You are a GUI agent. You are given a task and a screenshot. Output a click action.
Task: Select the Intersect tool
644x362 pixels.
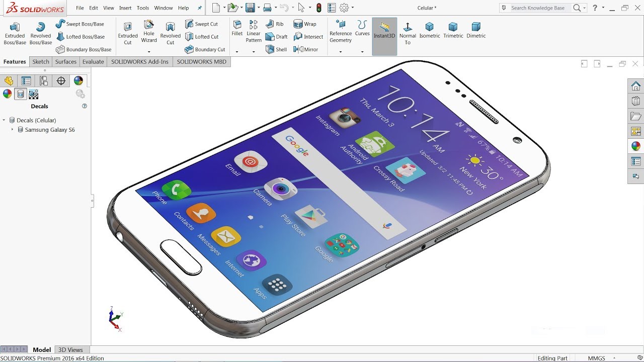click(308, 37)
